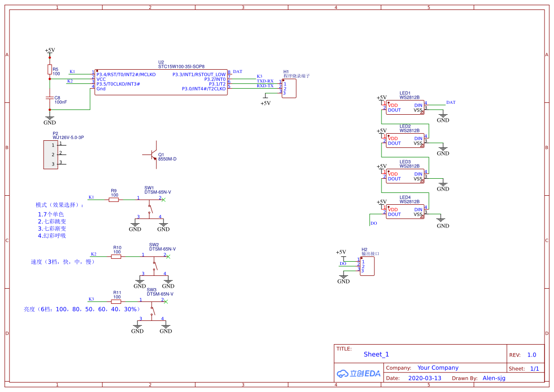
Task: Pick the SW1 push-button switch symbol
Action: tap(150, 209)
